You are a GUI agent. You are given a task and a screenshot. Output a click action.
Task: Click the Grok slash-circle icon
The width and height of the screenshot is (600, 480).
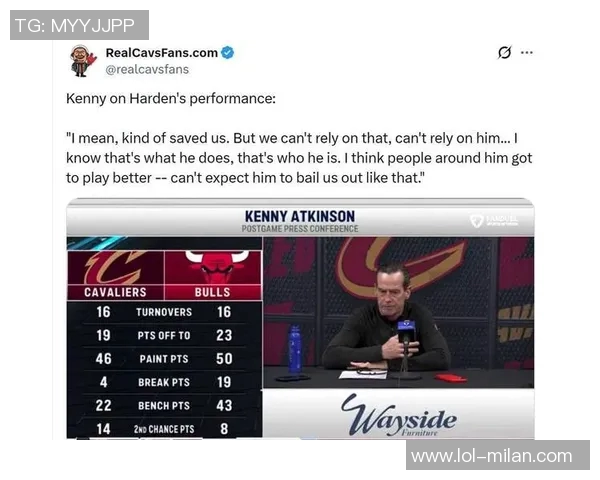coord(504,53)
